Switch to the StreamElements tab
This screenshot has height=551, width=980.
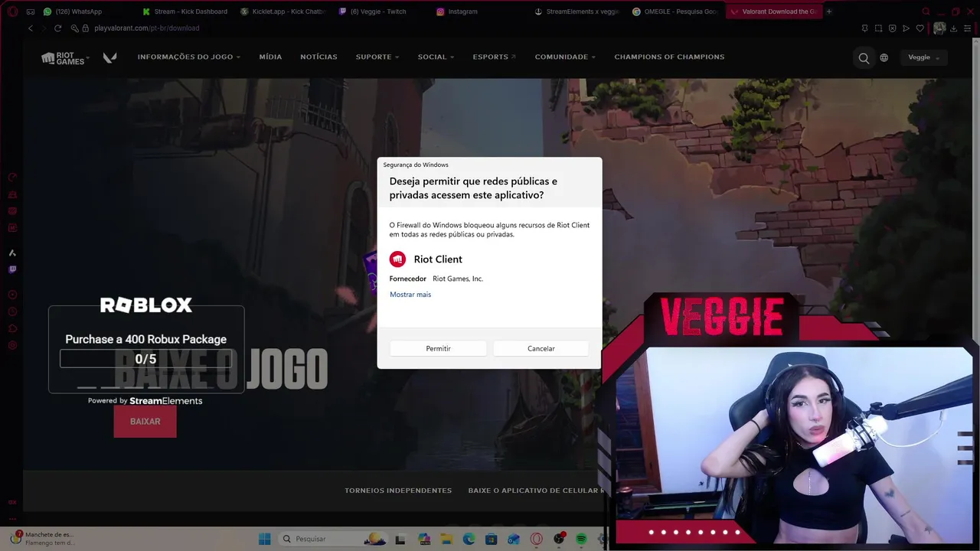[578, 11]
